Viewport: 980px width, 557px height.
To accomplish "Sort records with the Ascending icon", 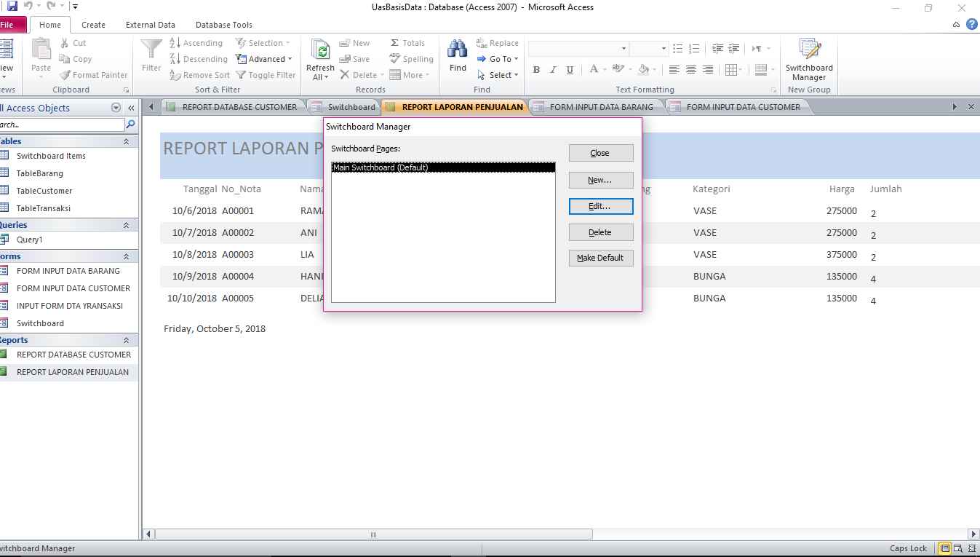I will [196, 42].
